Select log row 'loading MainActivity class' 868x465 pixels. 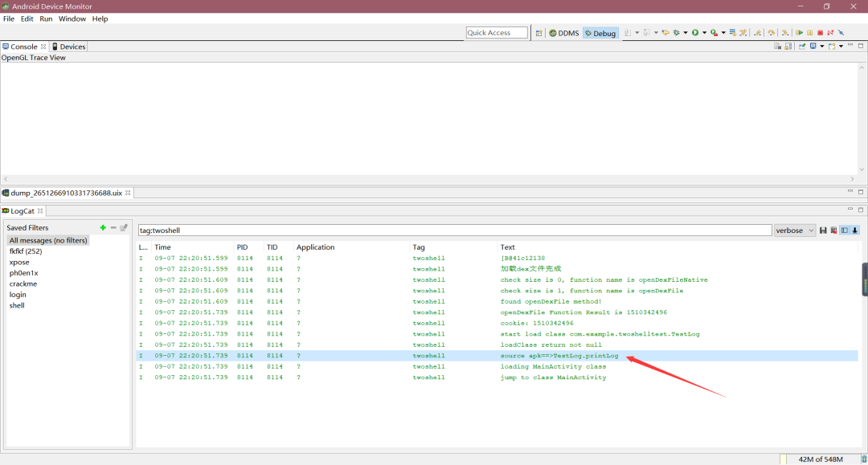coord(497,366)
